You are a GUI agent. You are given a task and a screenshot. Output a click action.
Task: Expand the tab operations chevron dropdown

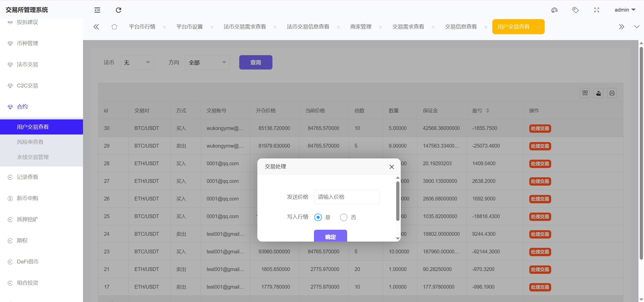(637, 27)
